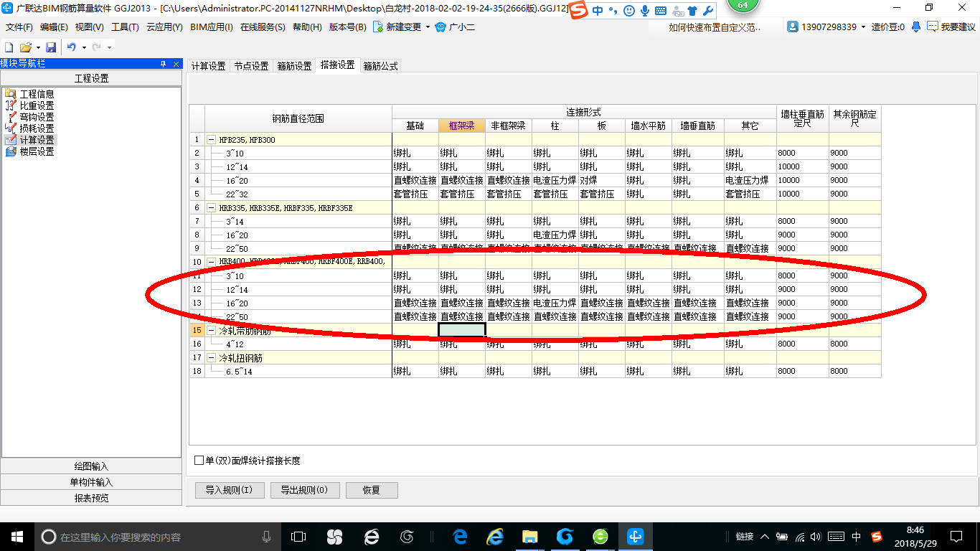Open the 工具(T) menu
Viewport: 980px width, 551px height.
(125, 27)
